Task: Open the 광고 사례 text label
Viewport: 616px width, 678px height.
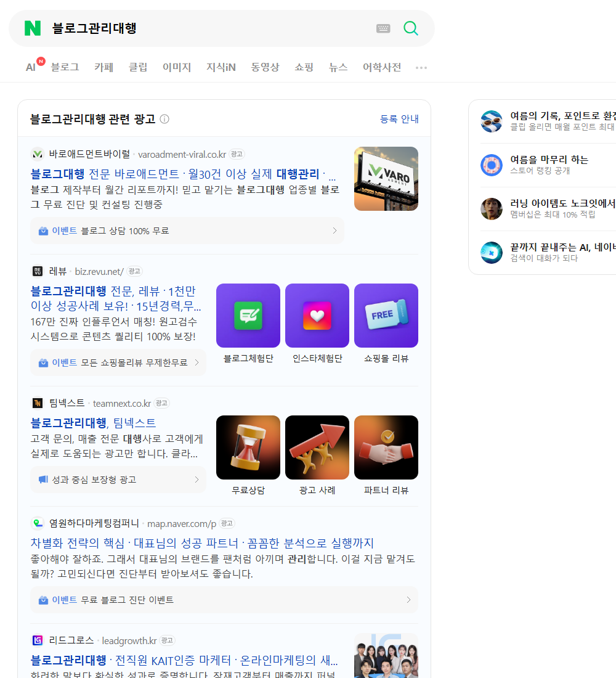Action: tap(317, 491)
